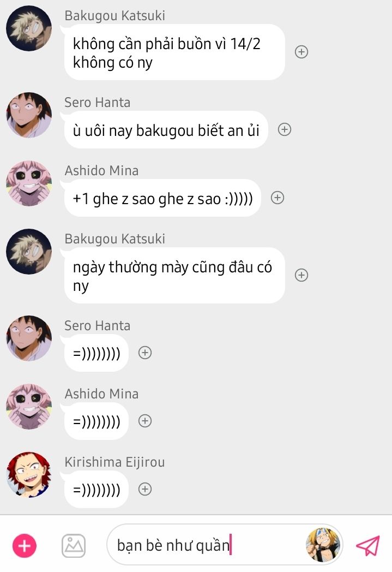The height and width of the screenshot is (572, 392).
Task: Send the message with paper plane icon
Action: (367, 545)
